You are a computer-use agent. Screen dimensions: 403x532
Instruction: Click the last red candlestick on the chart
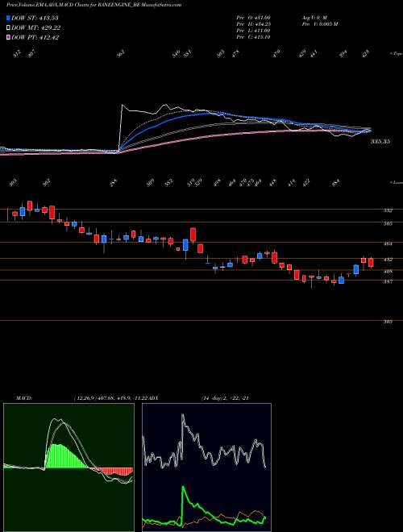coord(371,263)
